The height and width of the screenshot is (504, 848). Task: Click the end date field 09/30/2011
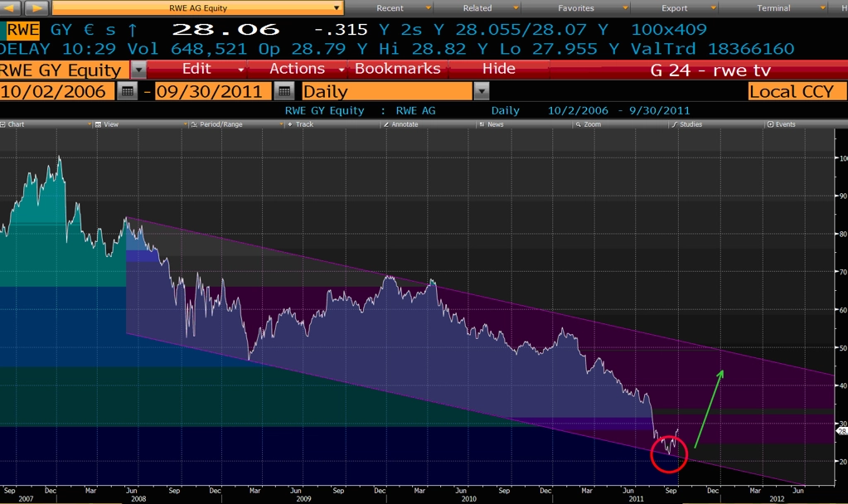click(x=211, y=91)
